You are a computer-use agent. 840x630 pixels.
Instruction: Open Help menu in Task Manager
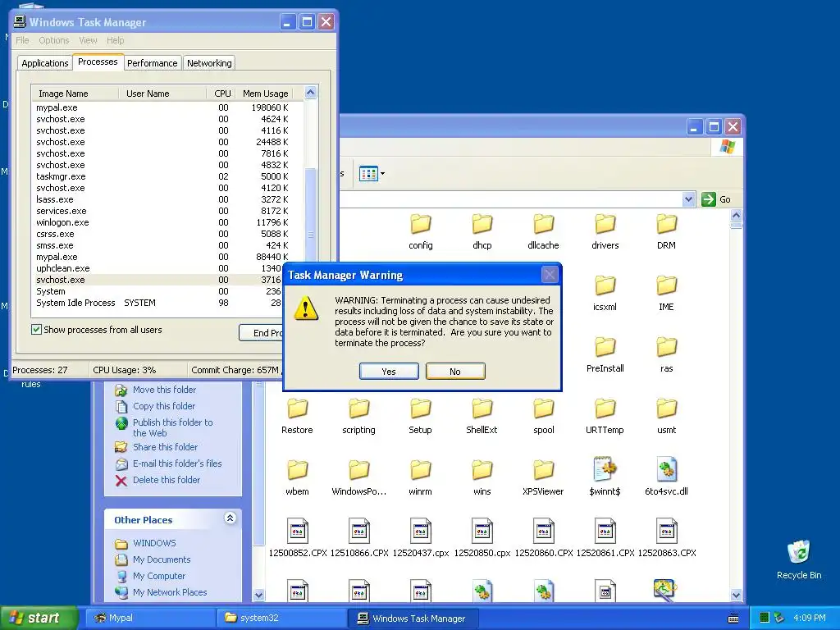click(x=115, y=40)
